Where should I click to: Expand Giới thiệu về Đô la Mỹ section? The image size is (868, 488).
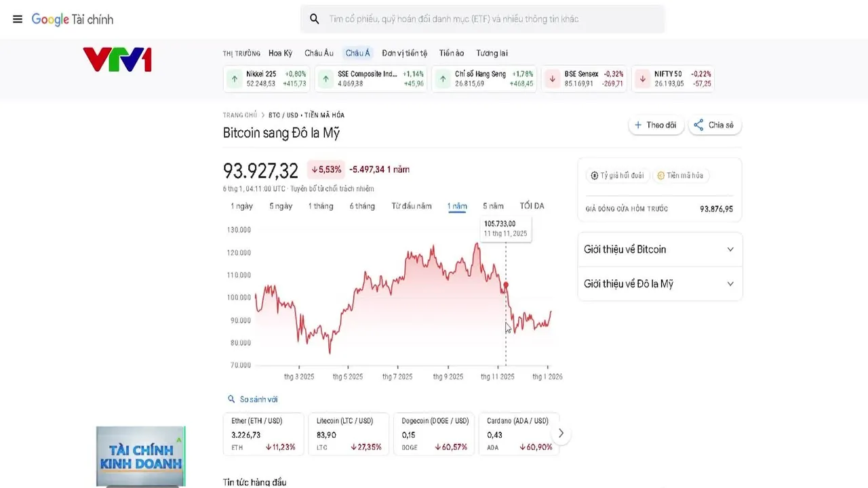click(659, 284)
